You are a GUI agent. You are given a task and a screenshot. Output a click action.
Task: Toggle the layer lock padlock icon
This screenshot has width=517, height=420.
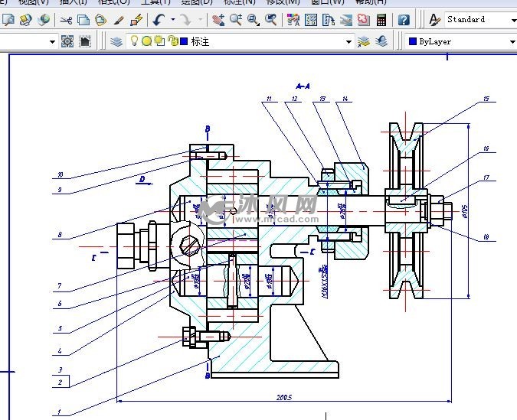(172, 41)
